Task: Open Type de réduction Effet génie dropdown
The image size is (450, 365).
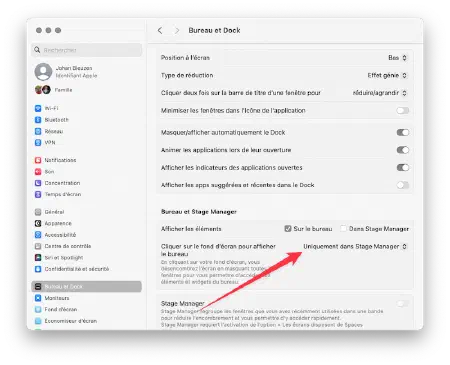Action: tap(387, 75)
